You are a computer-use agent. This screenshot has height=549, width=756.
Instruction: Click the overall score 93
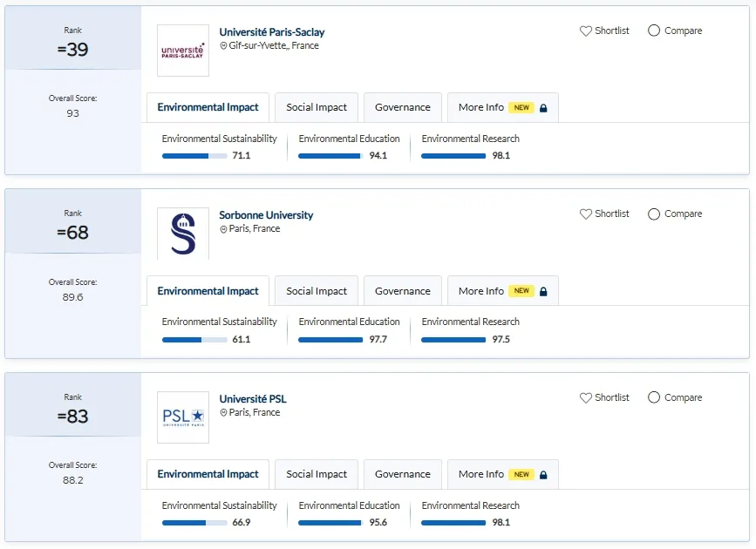tap(72, 113)
